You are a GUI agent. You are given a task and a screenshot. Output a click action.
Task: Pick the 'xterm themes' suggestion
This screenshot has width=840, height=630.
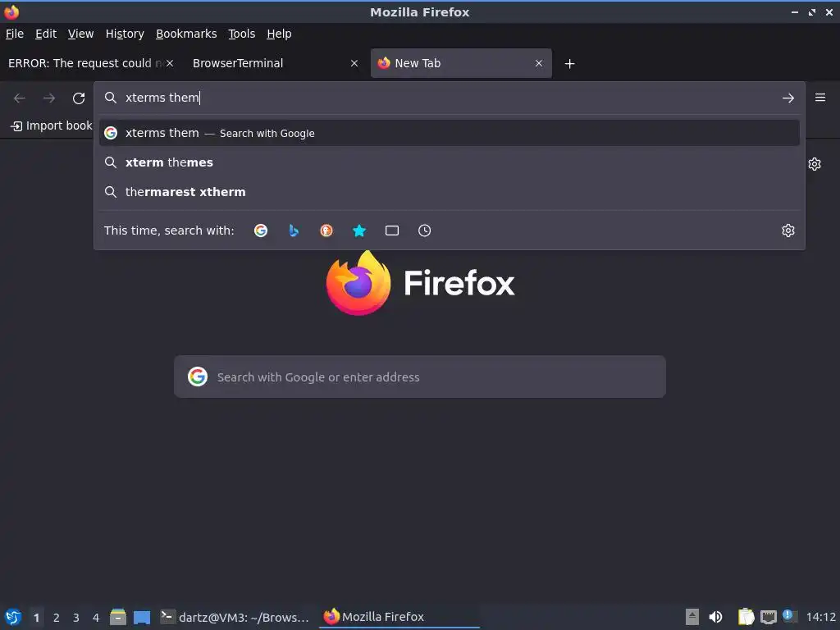click(x=449, y=162)
